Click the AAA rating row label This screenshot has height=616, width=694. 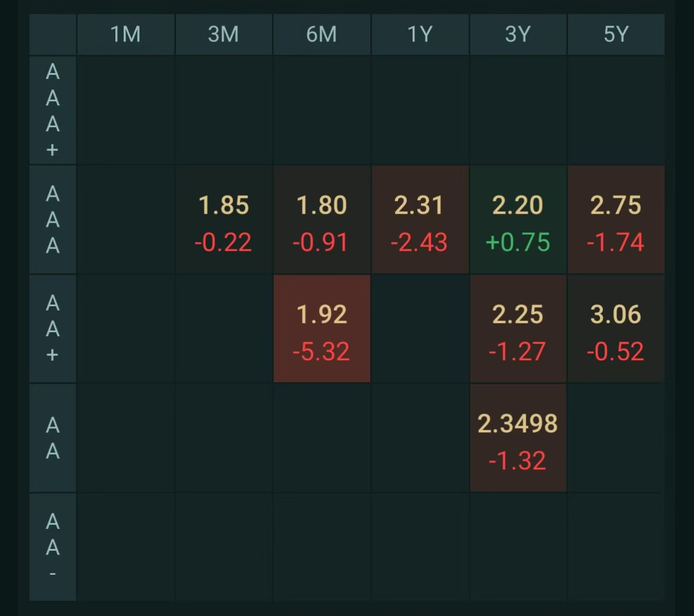coord(52,220)
